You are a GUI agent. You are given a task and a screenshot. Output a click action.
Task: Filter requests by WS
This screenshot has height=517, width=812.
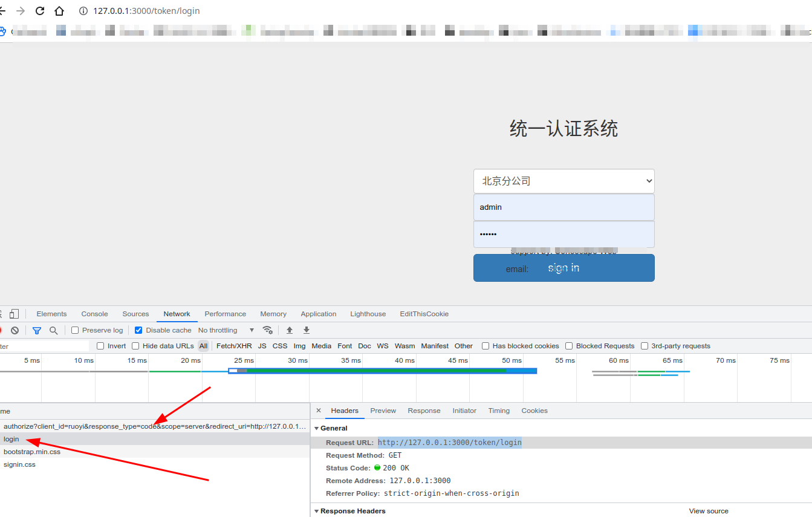coord(383,346)
